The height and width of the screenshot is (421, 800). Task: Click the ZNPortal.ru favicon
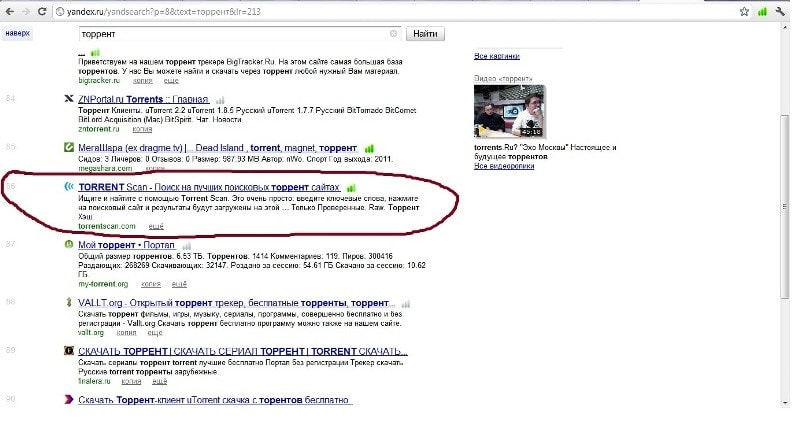click(x=69, y=98)
